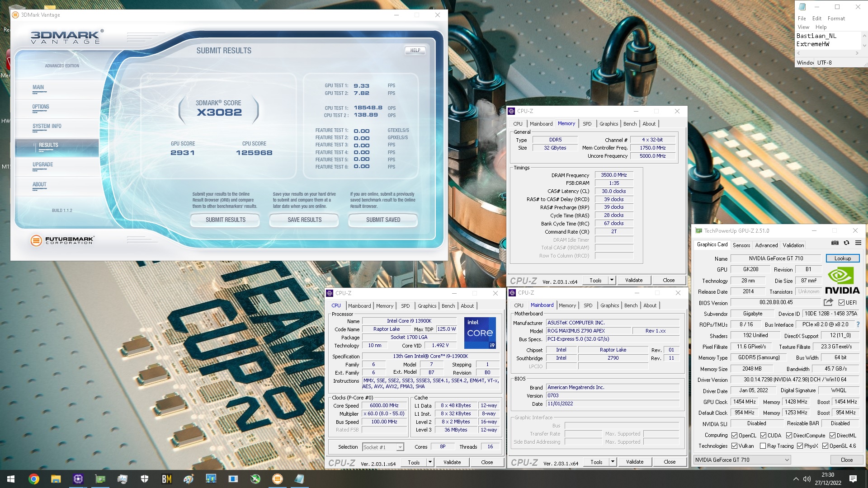This screenshot has width=868, height=488.
Task: Click the Lookup button in GPU-Z
Action: coord(843,258)
